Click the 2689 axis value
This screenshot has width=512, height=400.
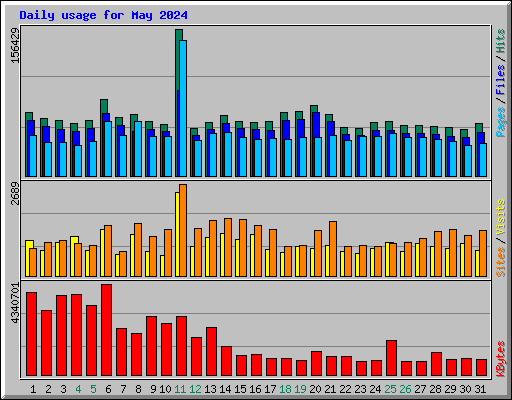coord(15,194)
